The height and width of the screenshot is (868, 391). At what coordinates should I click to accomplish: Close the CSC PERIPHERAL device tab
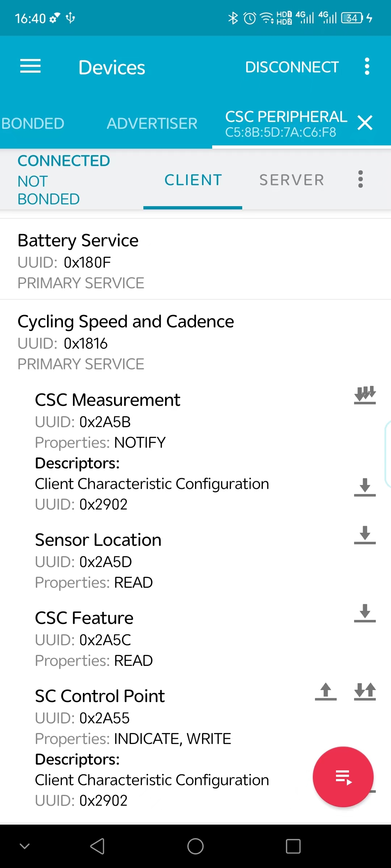click(365, 123)
